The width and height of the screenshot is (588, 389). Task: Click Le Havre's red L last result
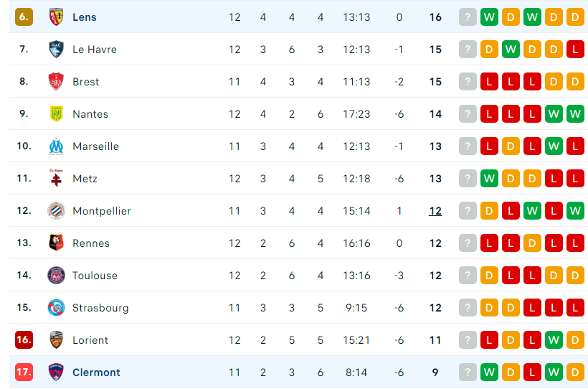575,50
